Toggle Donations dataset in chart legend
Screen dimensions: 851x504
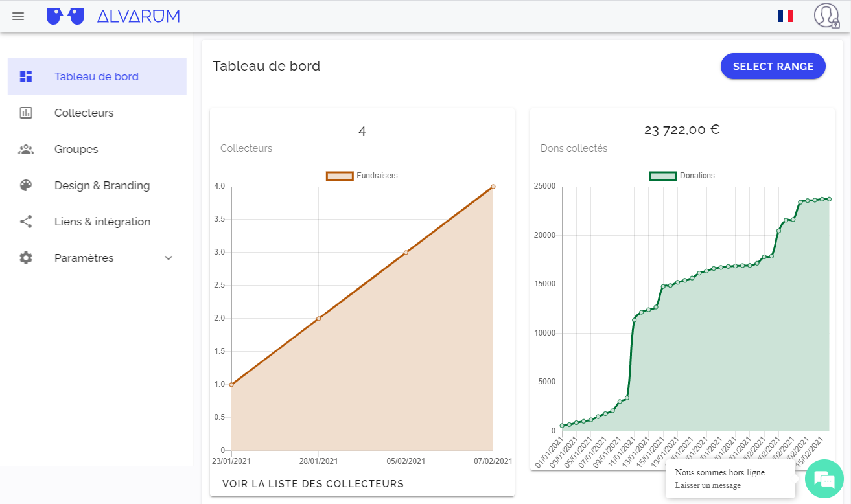click(x=682, y=176)
